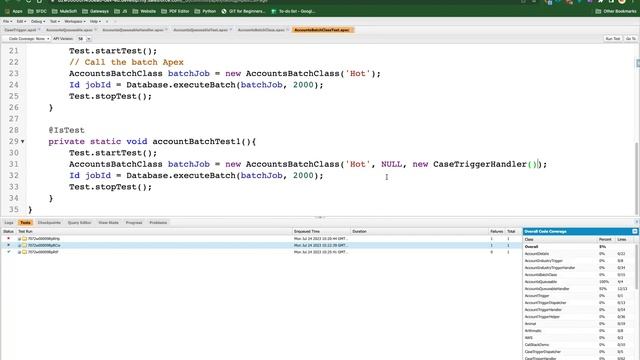Open the Help menu
The height and width of the screenshot is (360, 640).
[x=95, y=21]
